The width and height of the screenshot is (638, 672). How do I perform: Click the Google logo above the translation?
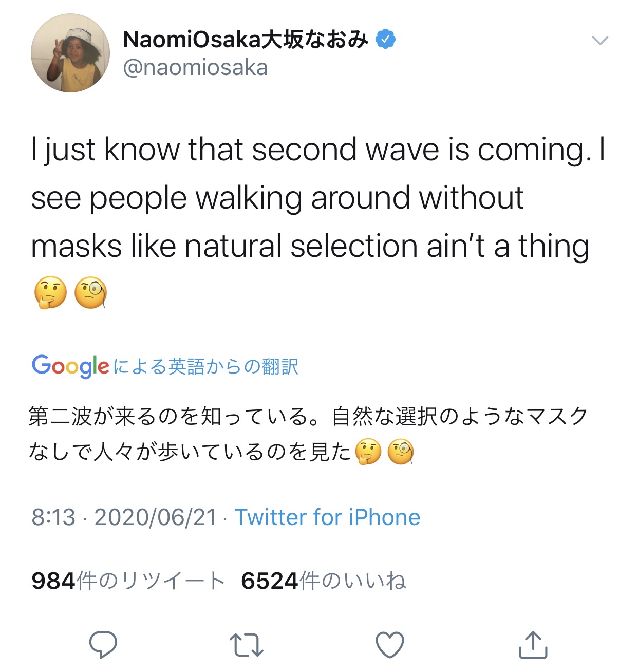(x=70, y=366)
